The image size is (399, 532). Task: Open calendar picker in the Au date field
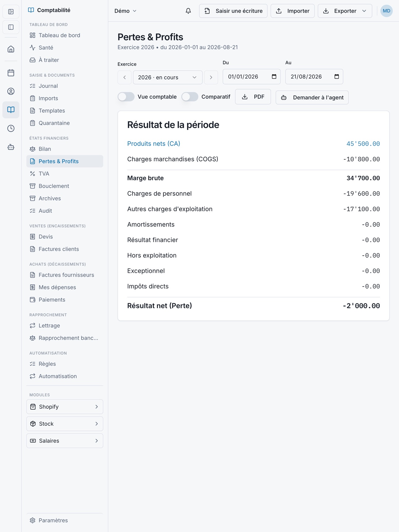(x=337, y=76)
